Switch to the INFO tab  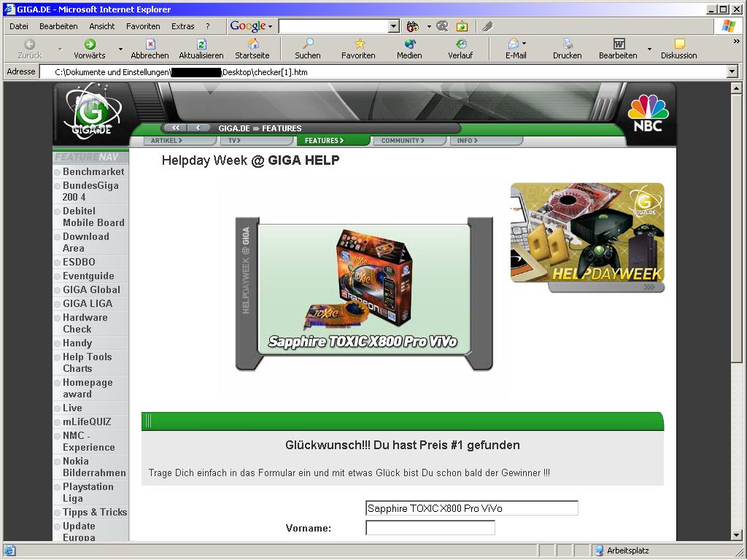[487, 141]
